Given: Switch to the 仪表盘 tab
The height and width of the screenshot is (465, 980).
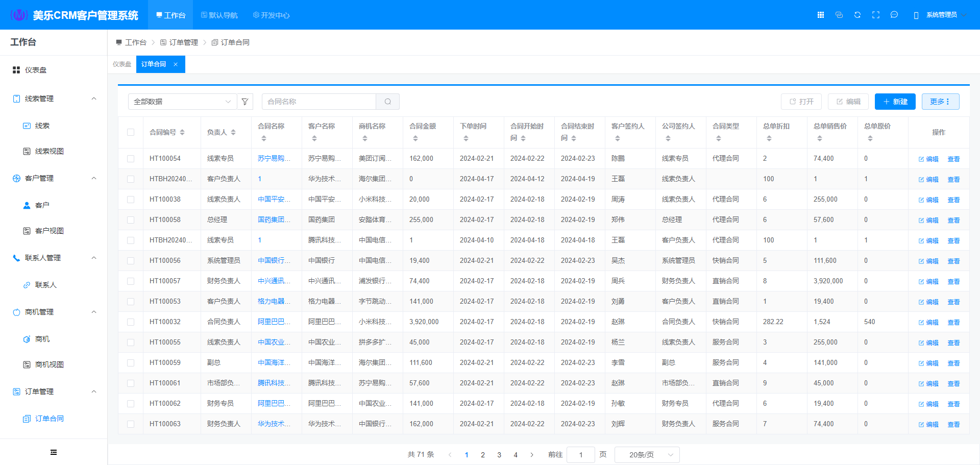Looking at the screenshot, I should [122, 64].
